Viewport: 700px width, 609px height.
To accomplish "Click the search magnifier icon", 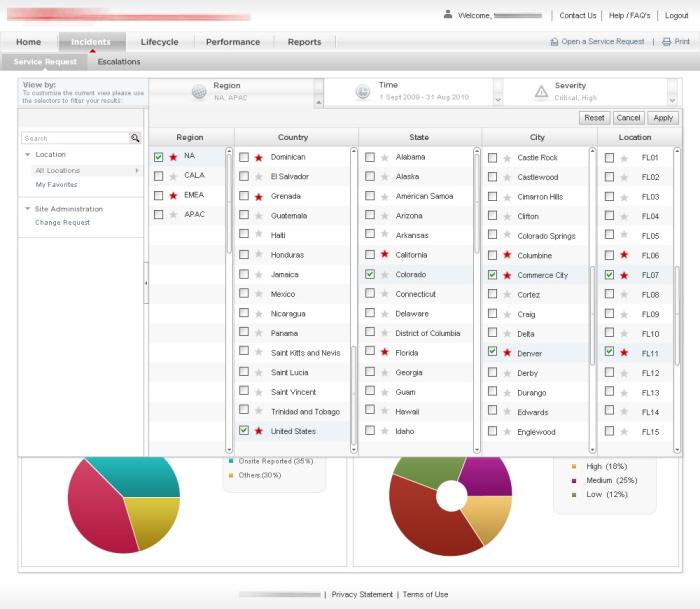I will (x=135, y=139).
